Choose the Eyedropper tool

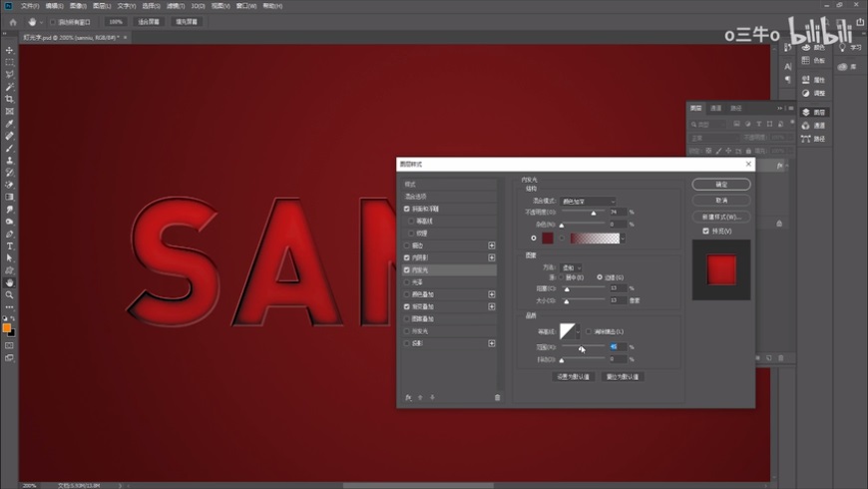[x=10, y=124]
